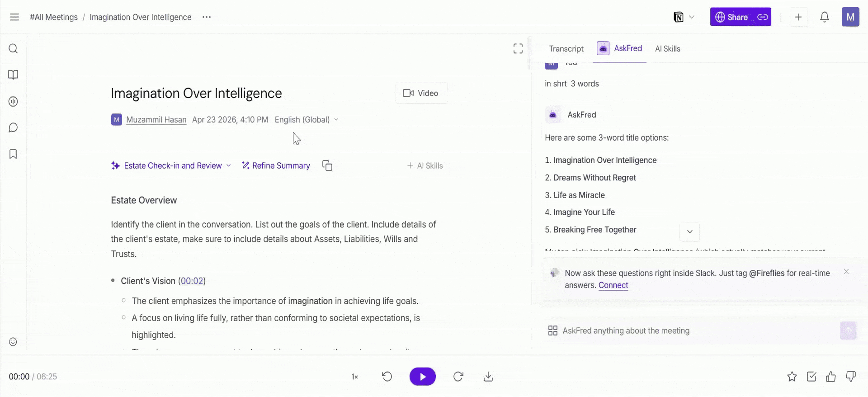The height and width of the screenshot is (397, 868).
Task: Click the Notion integration icon
Action: 678,17
